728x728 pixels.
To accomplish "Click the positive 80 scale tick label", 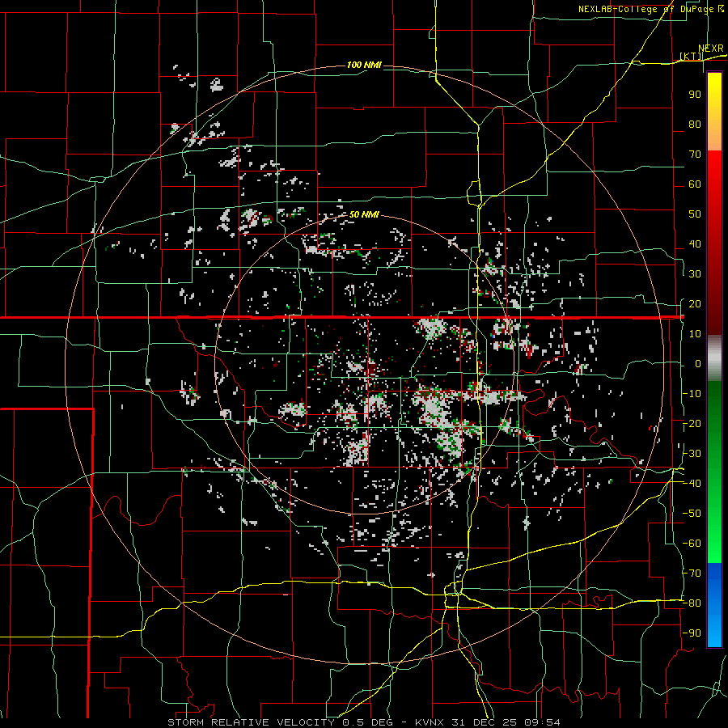I will [x=695, y=125].
